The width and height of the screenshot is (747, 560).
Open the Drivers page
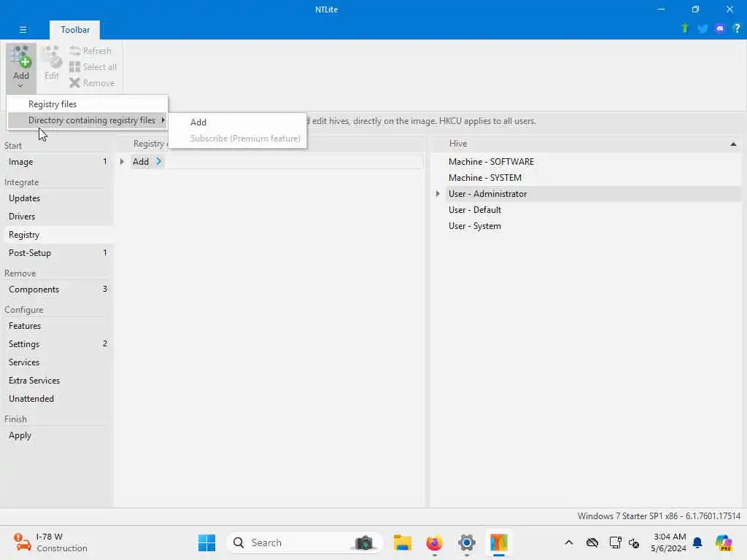click(x=57, y=216)
